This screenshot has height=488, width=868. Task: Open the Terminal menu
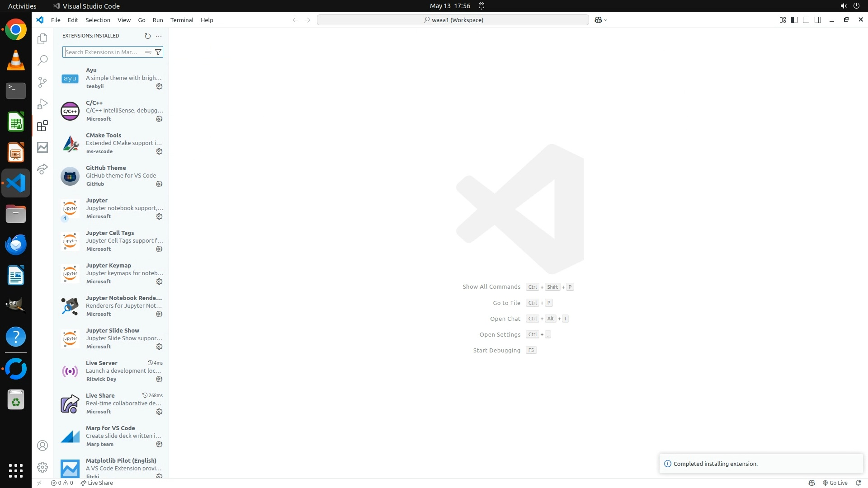coord(182,20)
